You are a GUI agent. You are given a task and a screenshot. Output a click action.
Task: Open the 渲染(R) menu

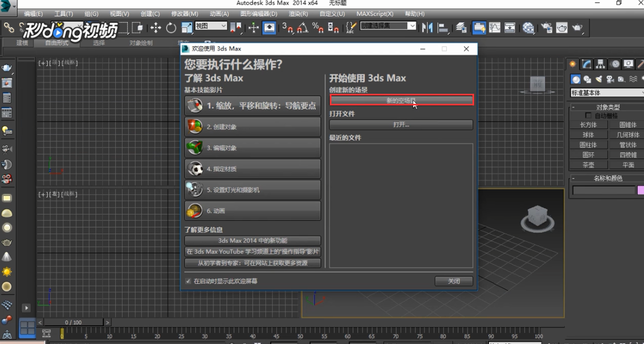click(x=298, y=14)
